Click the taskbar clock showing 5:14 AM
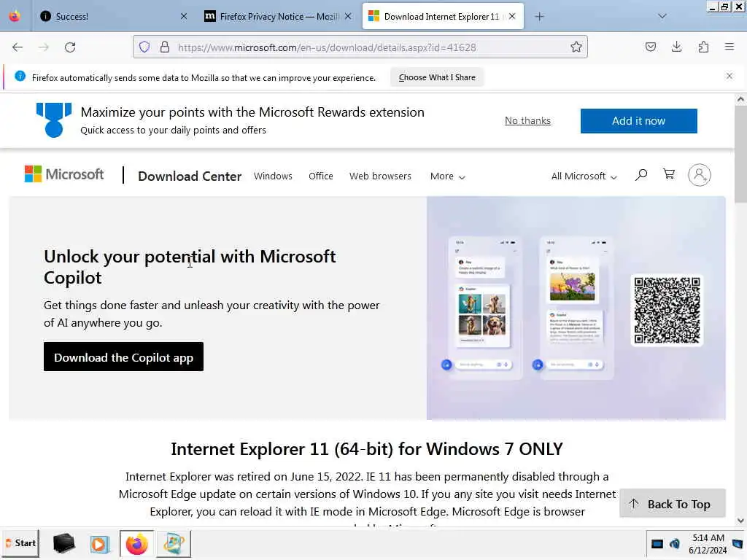This screenshot has width=747, height=560. pos(708,544)
